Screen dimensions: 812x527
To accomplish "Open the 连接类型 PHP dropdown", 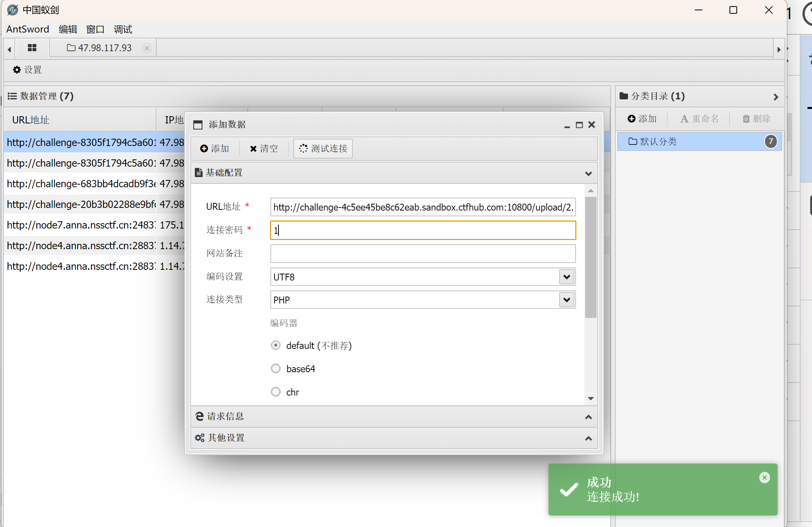I will (567, 300).
